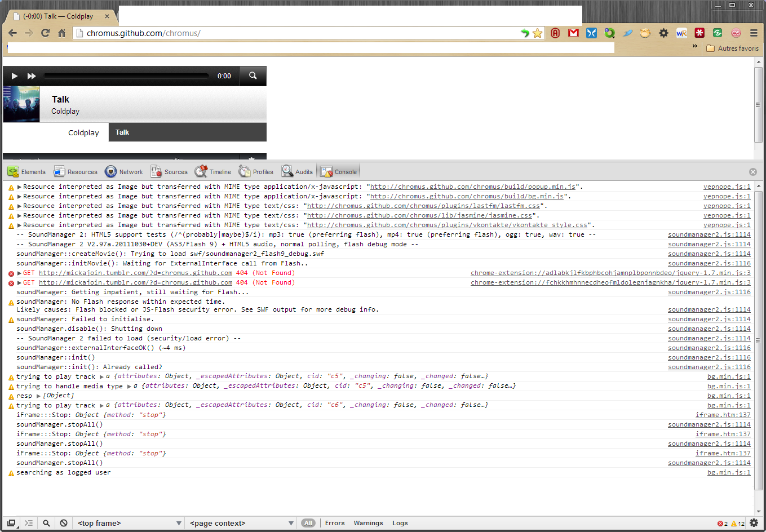Open the Autres favoris bookmarks folder
Screen dimensions: 766x532
(732, 48)
